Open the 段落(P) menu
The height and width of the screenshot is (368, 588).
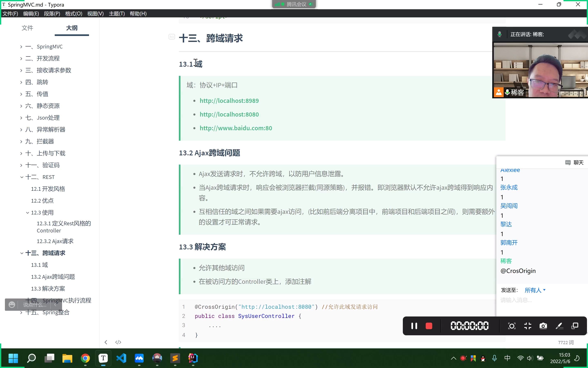[x=52, y=14]
